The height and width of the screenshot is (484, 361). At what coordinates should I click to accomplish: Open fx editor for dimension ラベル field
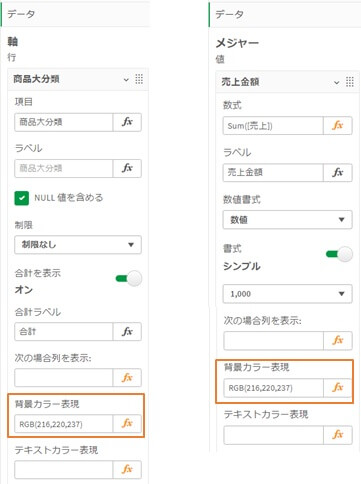(127, 168)
